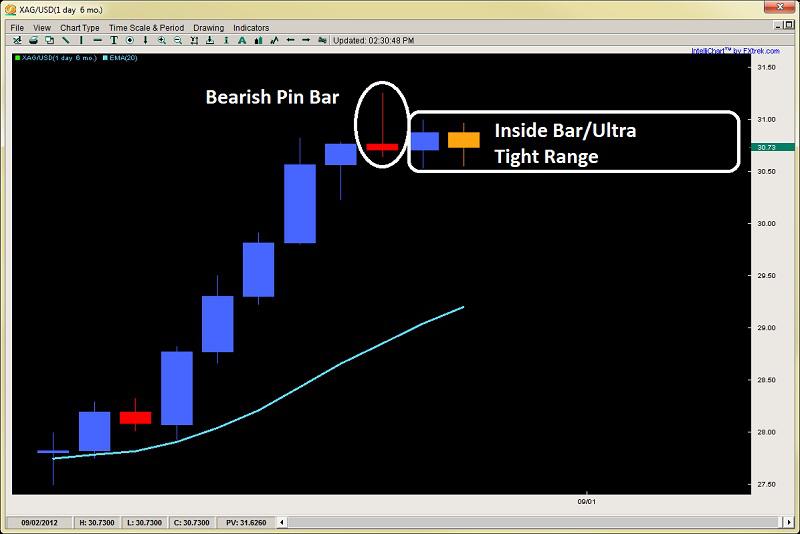Click the zoom out magnifier icon
This screenshot has width=800, height=534.
pos(178,40)
